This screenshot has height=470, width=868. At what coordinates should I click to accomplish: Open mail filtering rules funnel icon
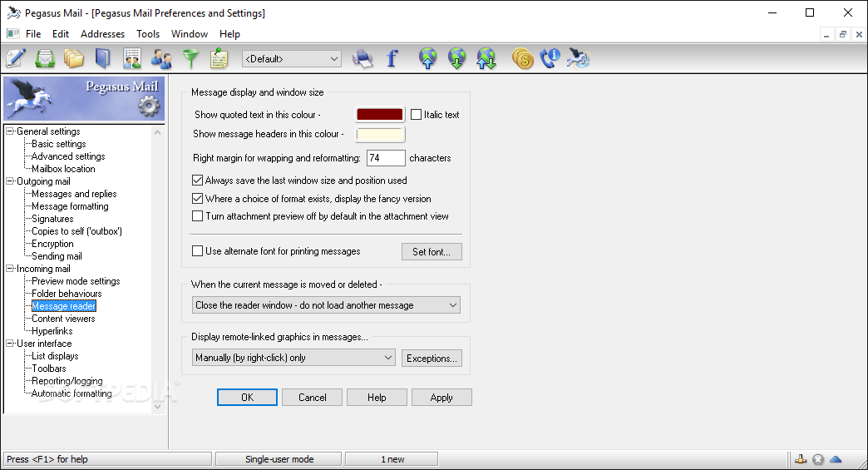190,58
